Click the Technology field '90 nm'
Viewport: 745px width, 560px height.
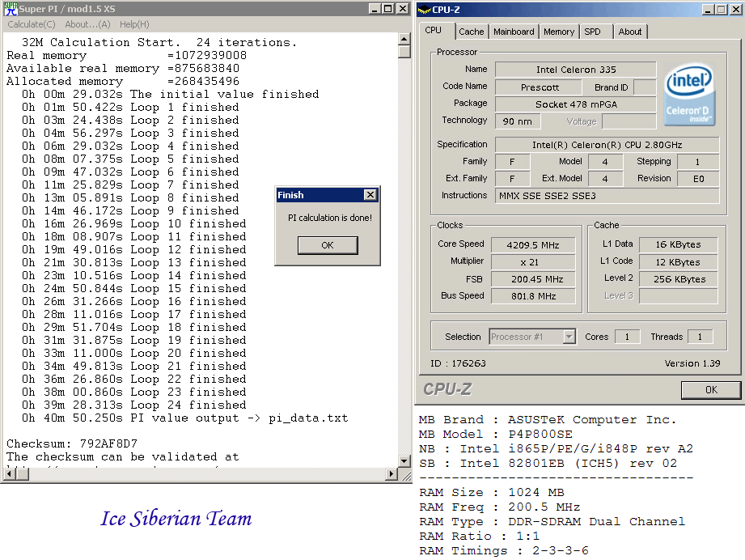pos(517,121)
